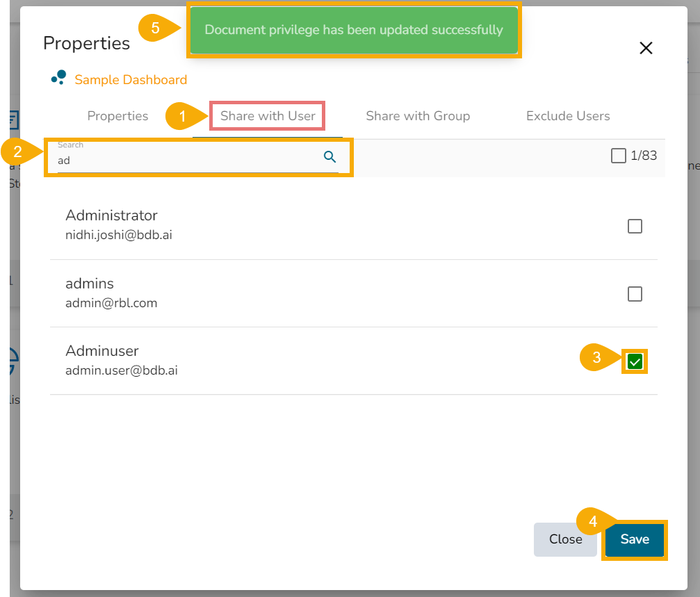Check the Administrator user checkbox
Screen dimensions: 700x597
tap(635, 227)
